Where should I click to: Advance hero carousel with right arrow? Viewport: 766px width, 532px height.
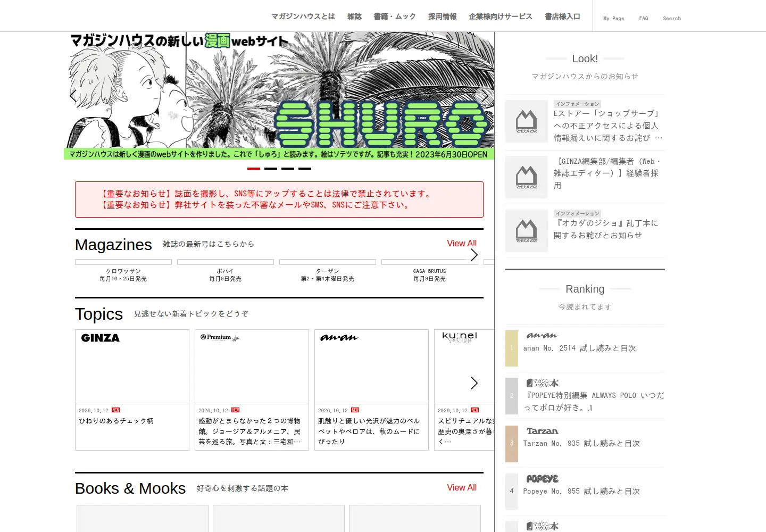(x=485, y=96)
